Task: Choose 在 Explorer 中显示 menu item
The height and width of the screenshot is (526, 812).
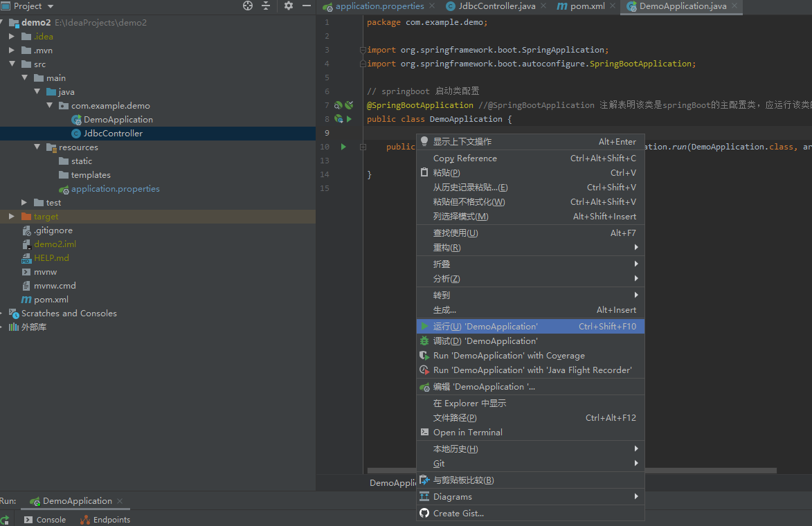Action: click(530, 403)
